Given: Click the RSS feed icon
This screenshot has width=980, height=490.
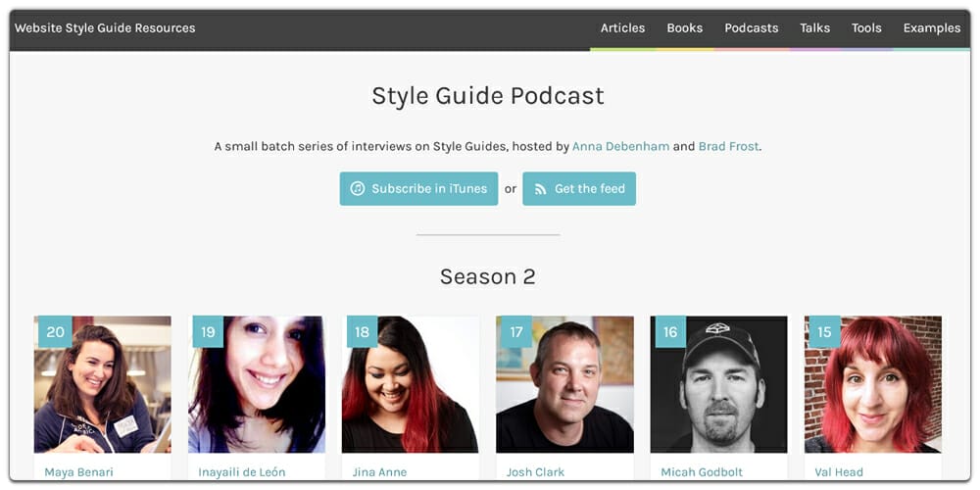Looking at the screenshot, I should [541, 189].
